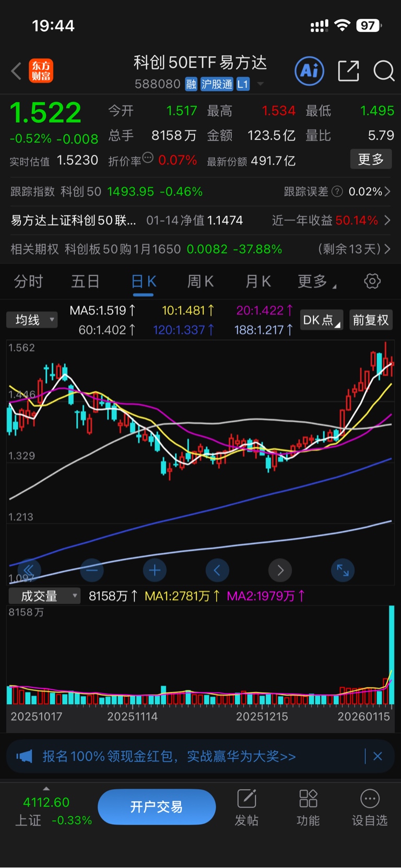Tap the 融 margin badge
Screen dimensions: 401x868
point(191,84)
